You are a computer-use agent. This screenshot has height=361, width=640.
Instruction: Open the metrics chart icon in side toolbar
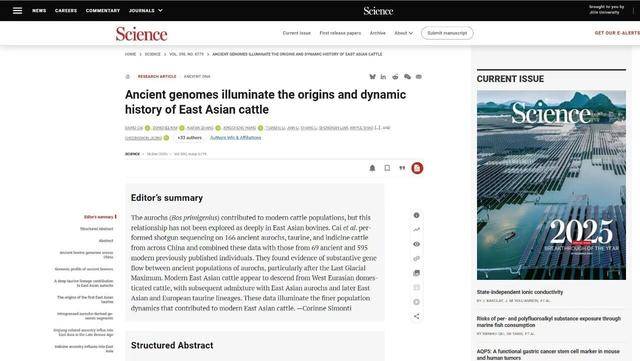[x=416, y=230]
